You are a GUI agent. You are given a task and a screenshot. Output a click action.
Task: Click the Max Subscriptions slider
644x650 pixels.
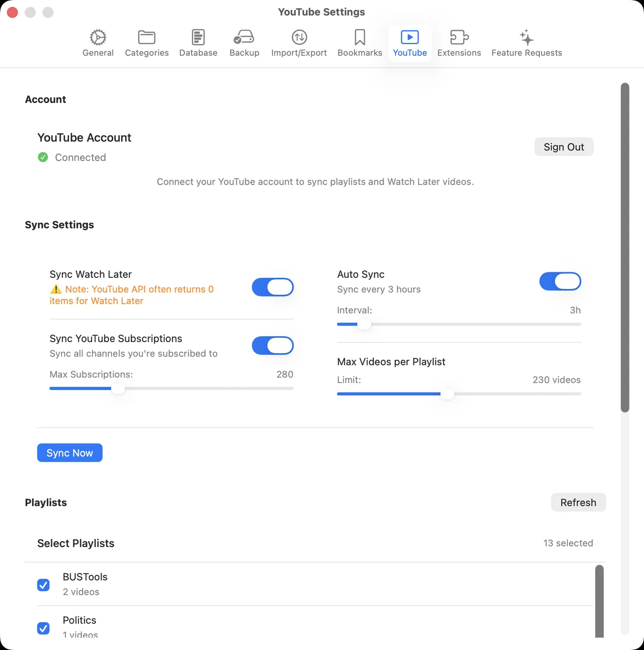click(x=171, y=388)
